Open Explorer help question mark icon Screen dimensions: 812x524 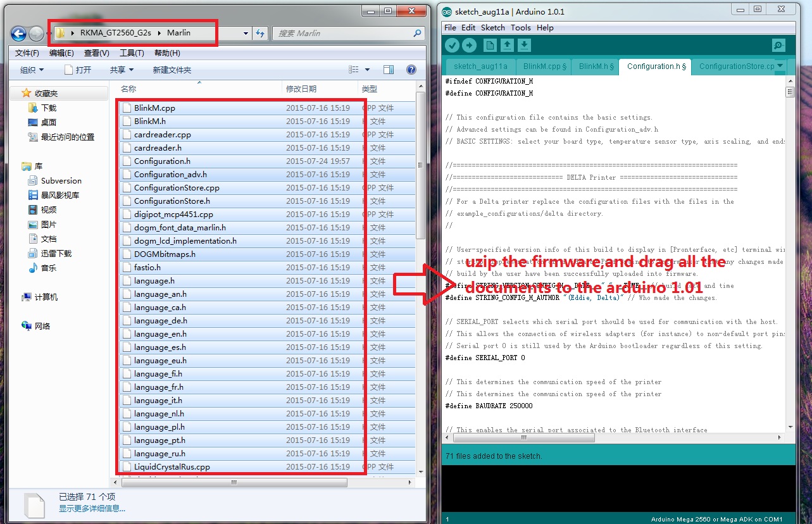[411, 70]
